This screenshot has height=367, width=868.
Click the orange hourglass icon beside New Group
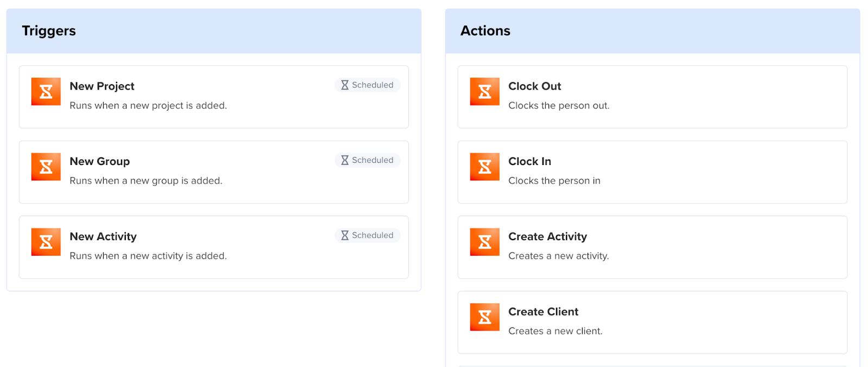[46, 167]
